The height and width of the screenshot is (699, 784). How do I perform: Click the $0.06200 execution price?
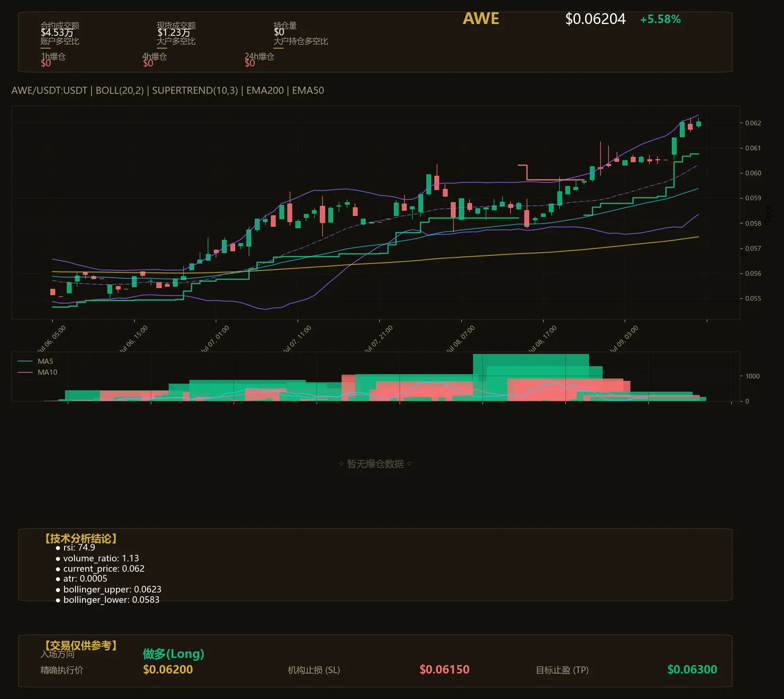(168, 670)
